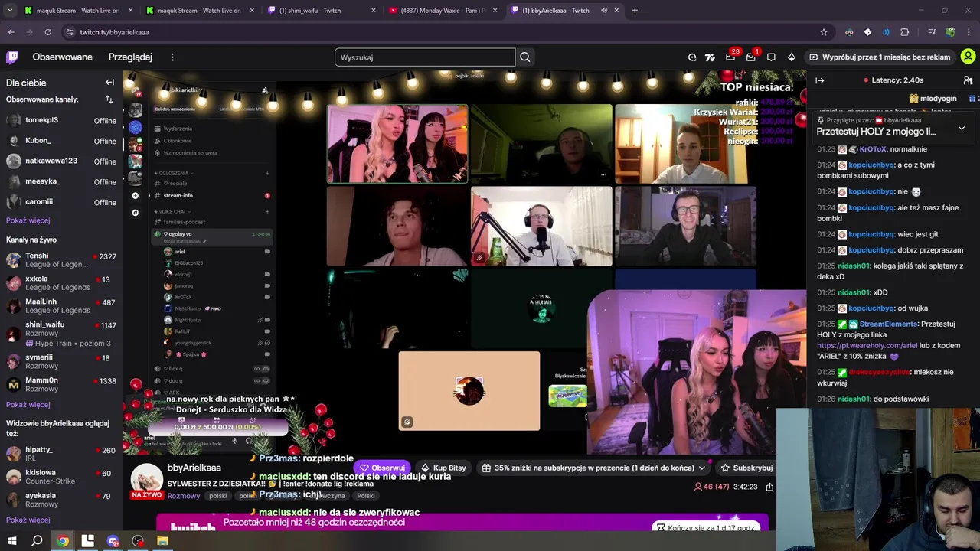Reload the page in Chrome
Viewport: 980px width, 551px height.
pos(47,32)
